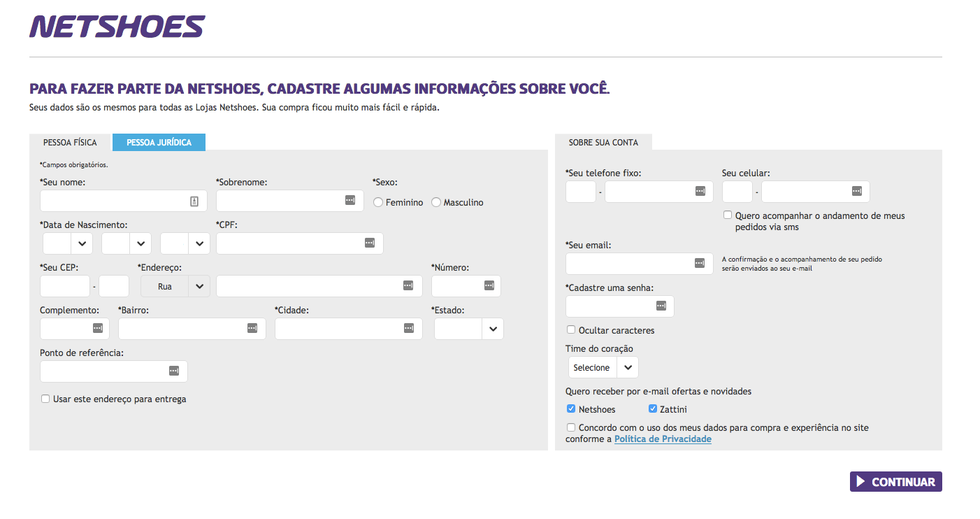Click the autofill icon in telefone fixo field
The width and height of the screenshot is (980, 519).
(700, 191)
